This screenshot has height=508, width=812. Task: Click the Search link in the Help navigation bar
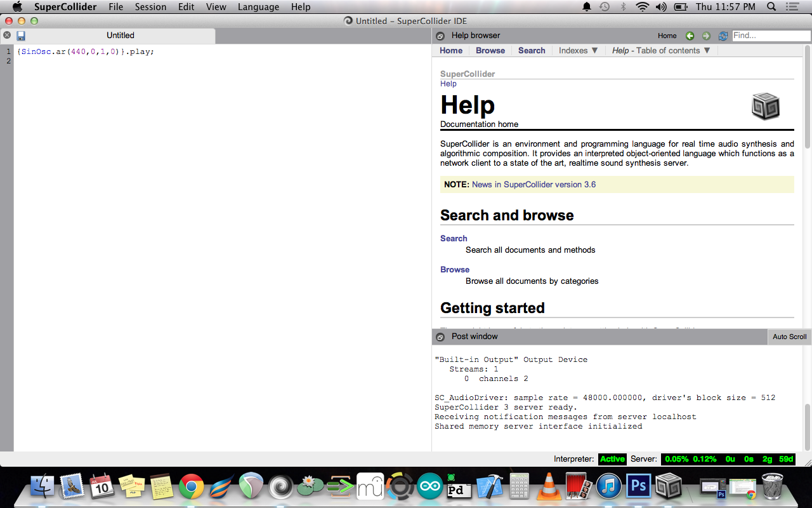coord(532,51)
